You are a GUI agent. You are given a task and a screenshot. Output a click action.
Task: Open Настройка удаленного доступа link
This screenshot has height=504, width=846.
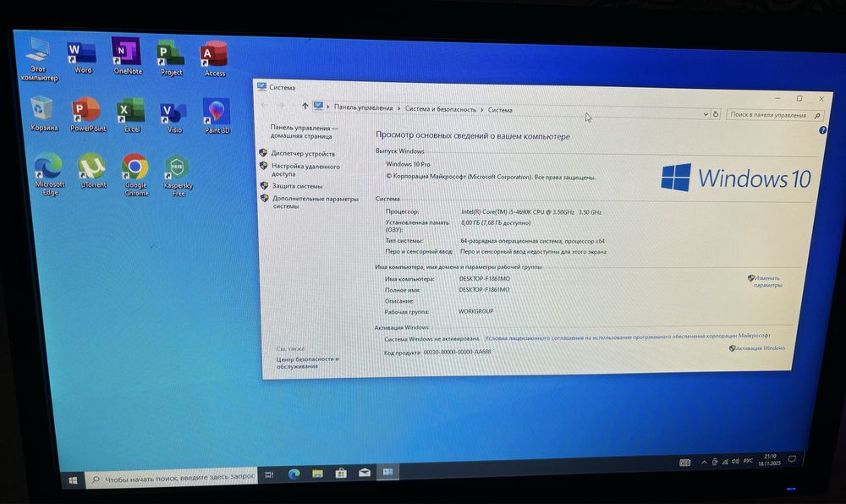305,170
